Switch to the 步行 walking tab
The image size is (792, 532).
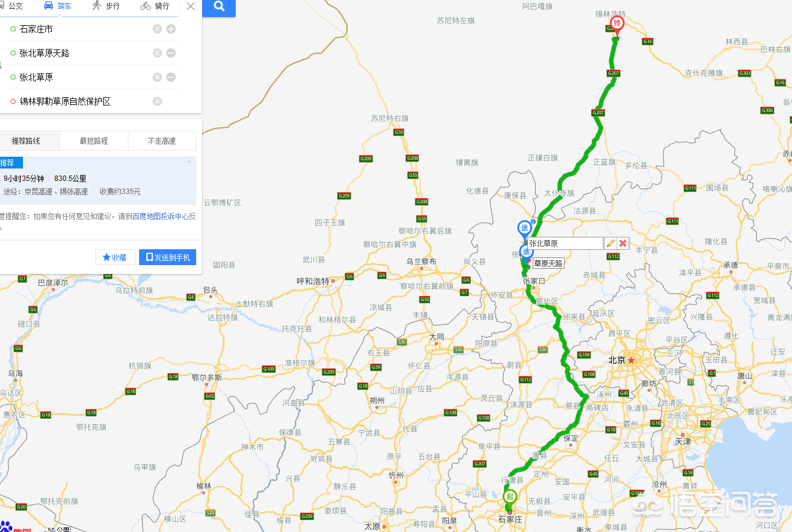[105, 6]
